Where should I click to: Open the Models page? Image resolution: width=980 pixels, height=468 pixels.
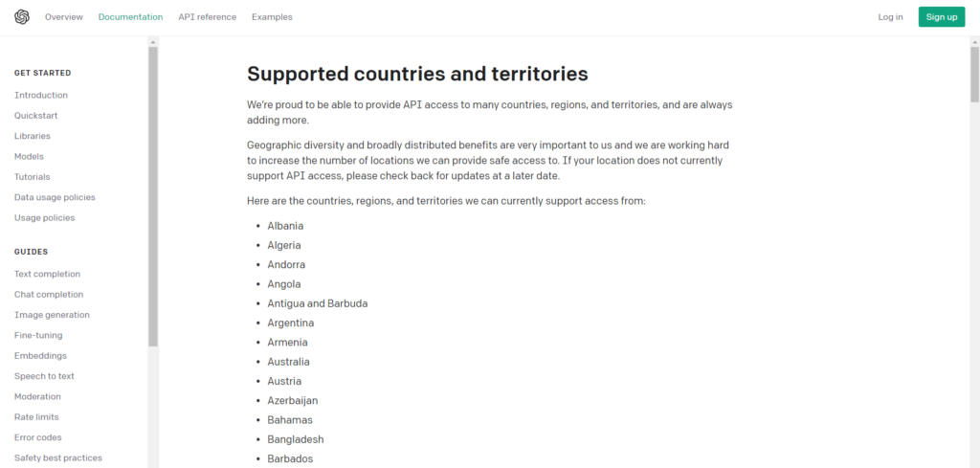pyautogui.click(x=30, y=156)
